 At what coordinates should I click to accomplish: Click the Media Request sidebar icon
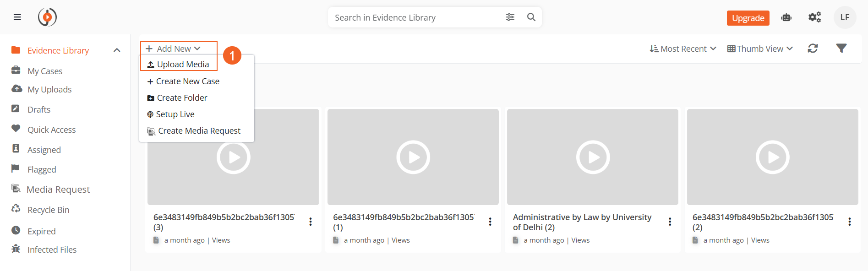click(16, 189)
